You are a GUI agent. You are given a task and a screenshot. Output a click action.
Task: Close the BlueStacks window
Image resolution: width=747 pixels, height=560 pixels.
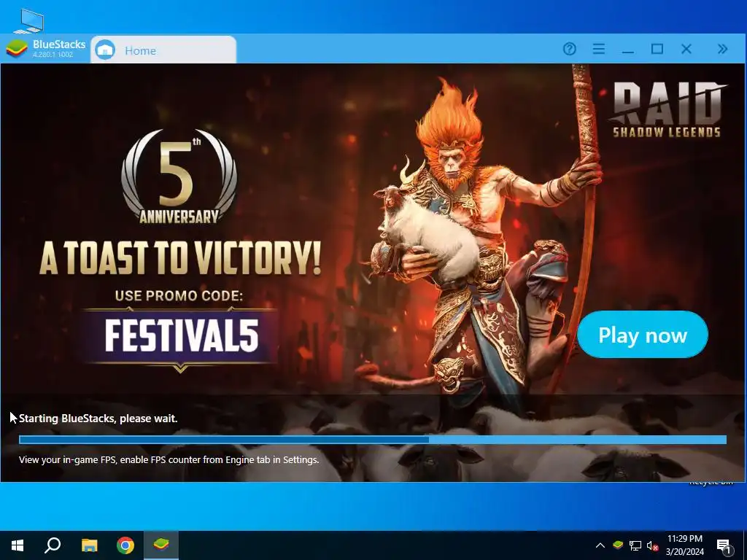click(686, 49)
